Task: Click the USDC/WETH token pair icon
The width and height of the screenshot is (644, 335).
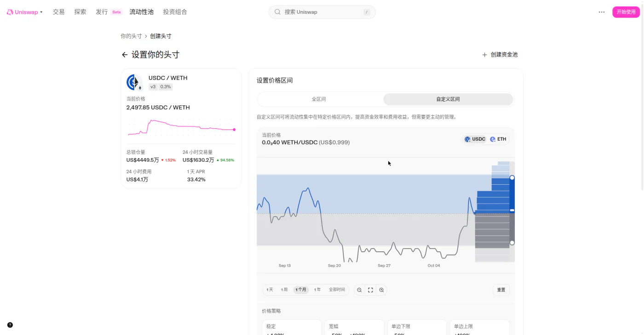Action: click(x=134, y=82)
